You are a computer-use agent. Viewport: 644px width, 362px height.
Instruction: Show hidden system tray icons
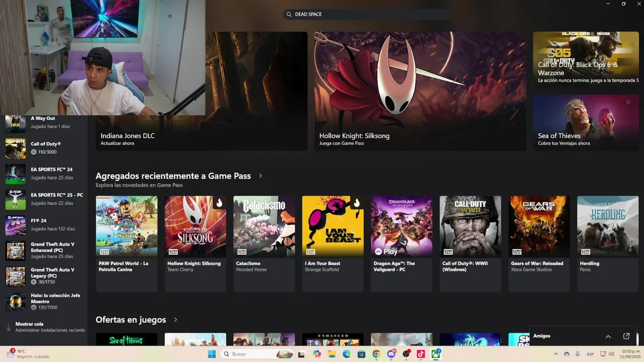point(555,354)
